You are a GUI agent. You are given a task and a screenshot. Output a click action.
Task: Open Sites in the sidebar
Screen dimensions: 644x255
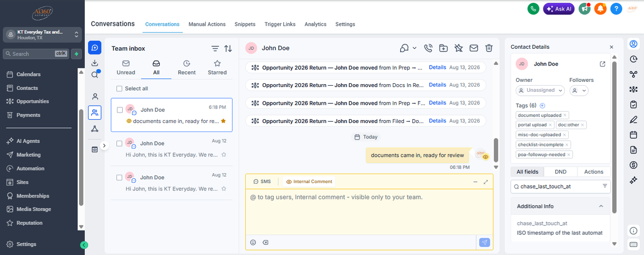[x=22, y=182]
